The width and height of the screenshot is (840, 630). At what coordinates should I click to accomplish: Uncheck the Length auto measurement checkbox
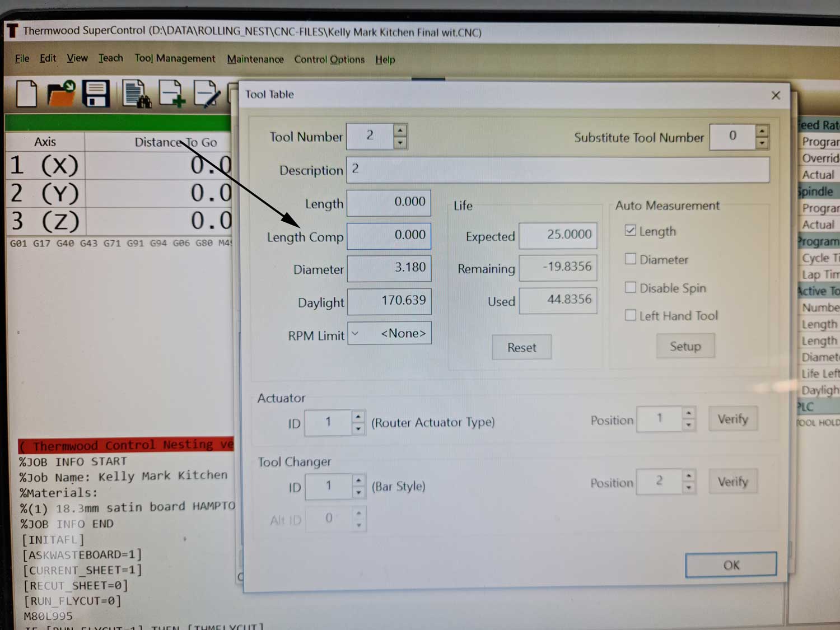[631, 231]
